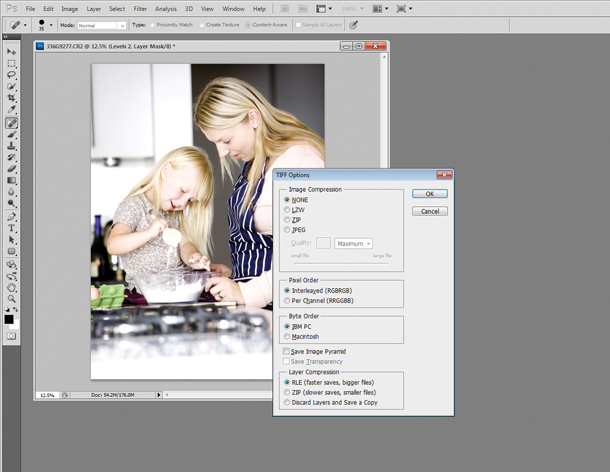
Task: Toggle Quick Mask mode icon
Action: pos(11,336)
